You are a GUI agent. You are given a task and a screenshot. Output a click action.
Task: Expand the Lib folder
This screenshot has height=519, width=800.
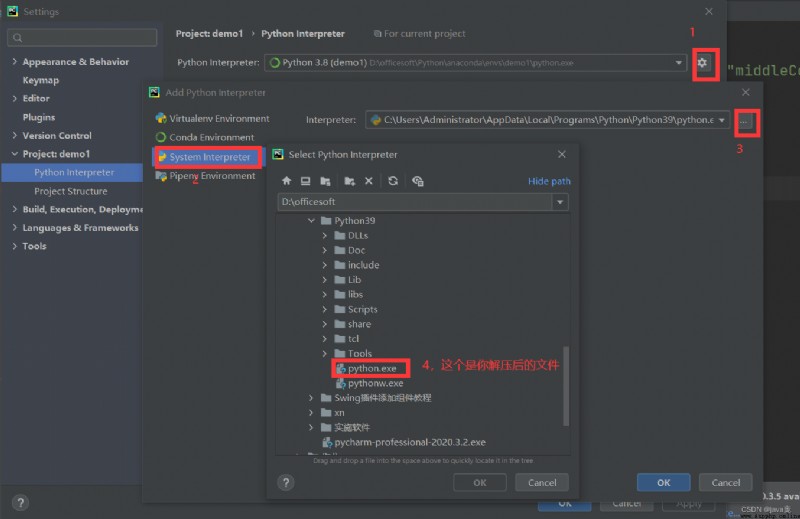coord(324,280)
